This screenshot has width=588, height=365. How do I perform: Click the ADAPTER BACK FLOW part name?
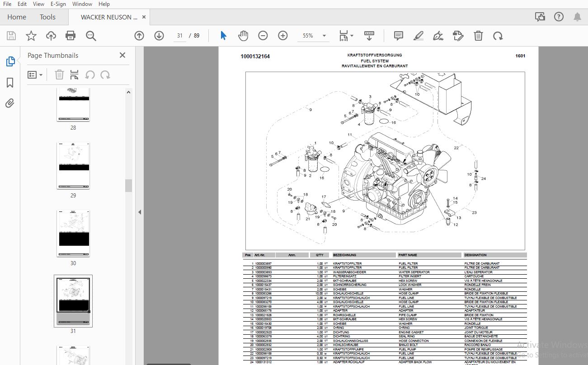click(415, 362)
